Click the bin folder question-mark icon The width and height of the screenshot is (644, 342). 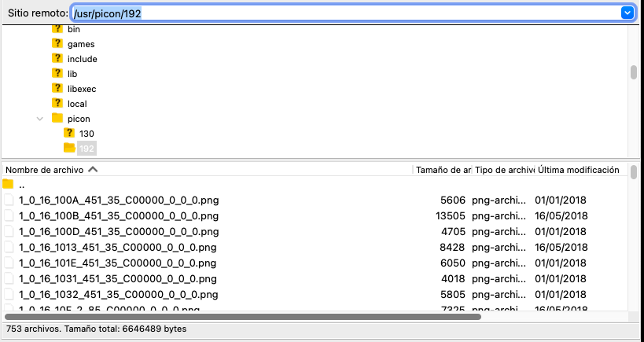coord(57,29)
